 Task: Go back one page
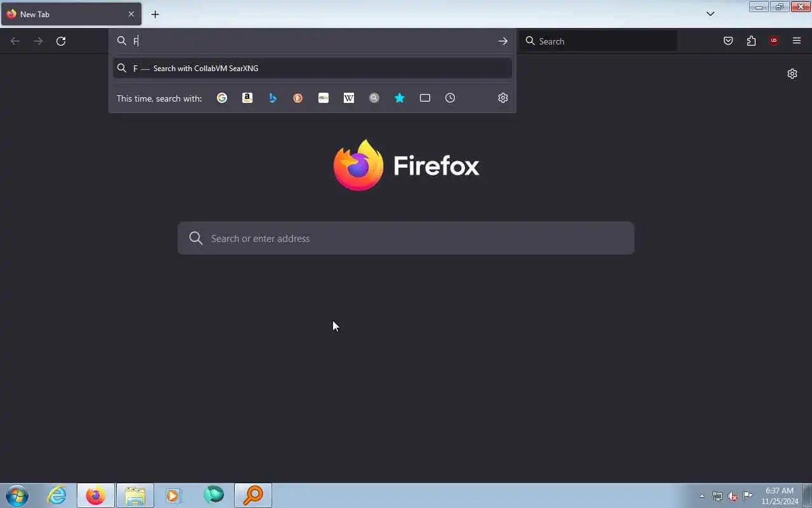[15, 41]
